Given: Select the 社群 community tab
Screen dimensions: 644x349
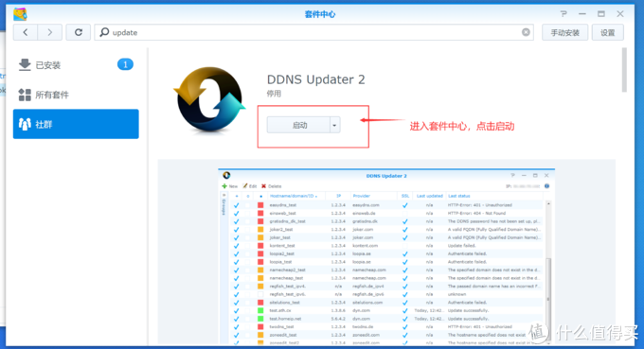Looking at the screenshot, I should pyautogui.click(x=76, y=124).
